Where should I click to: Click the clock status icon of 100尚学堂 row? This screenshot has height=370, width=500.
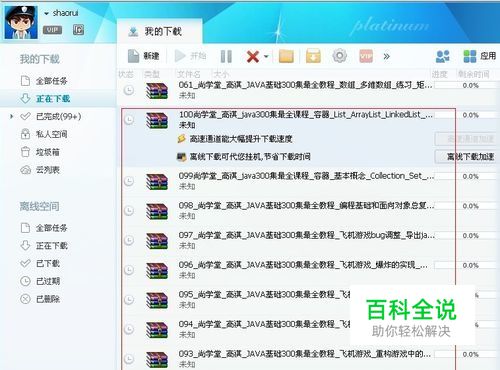(x=129, y=120)
